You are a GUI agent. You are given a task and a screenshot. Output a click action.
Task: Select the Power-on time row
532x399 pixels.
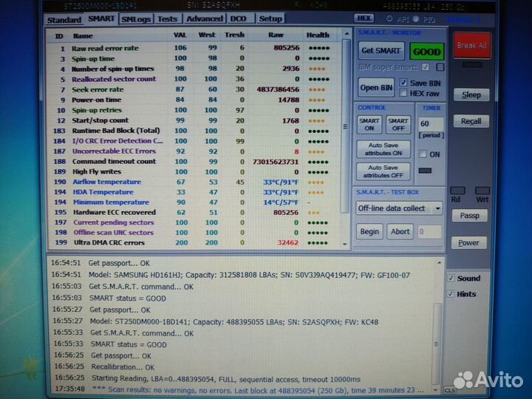point(194,100)
